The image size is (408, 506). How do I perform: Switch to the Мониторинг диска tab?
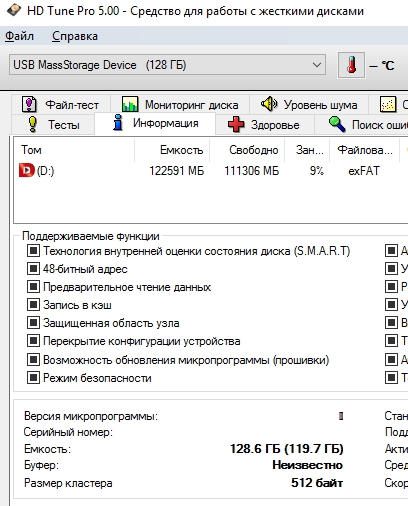coord(180,105)
